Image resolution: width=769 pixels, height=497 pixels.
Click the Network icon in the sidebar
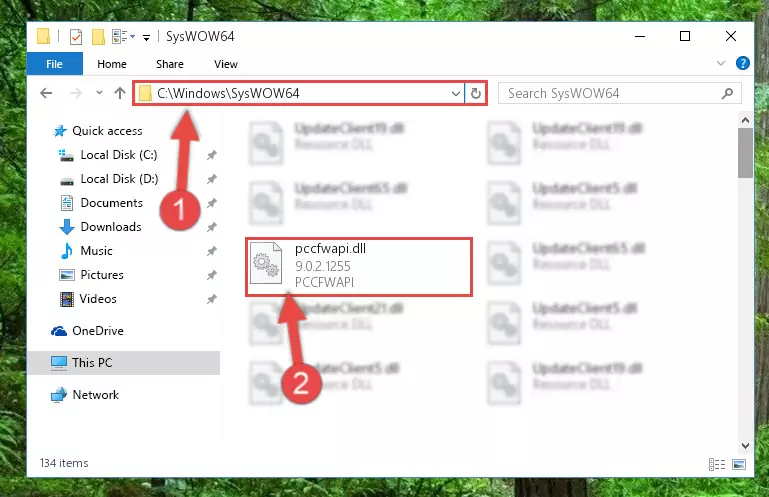(x=59, y=395)
